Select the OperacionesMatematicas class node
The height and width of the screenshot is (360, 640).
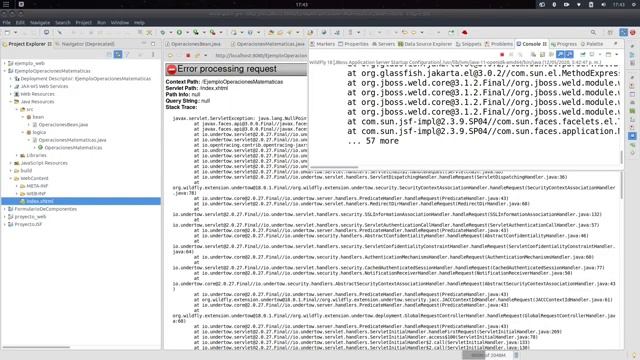(70, 148)
